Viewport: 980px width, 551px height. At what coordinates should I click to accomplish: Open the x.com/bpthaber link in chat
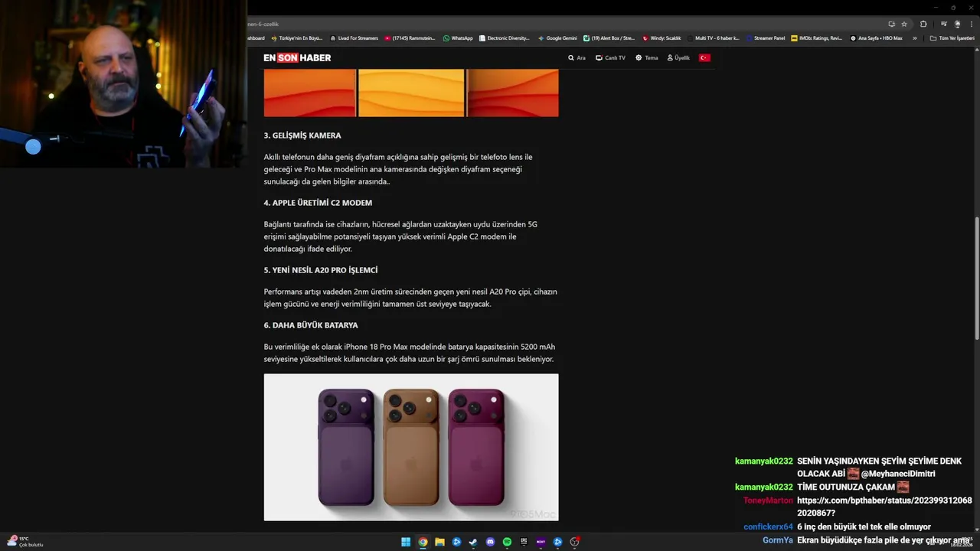[884, 507]
